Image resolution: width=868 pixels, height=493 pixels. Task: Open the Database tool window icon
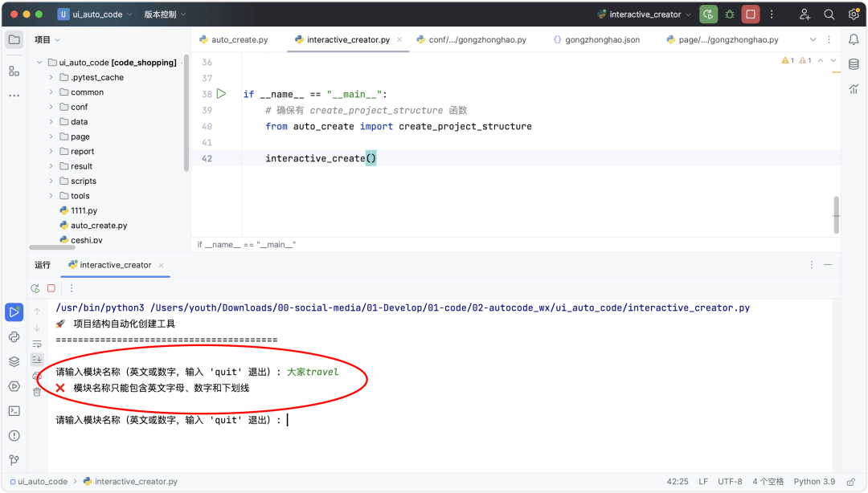[x=854, y=64]
